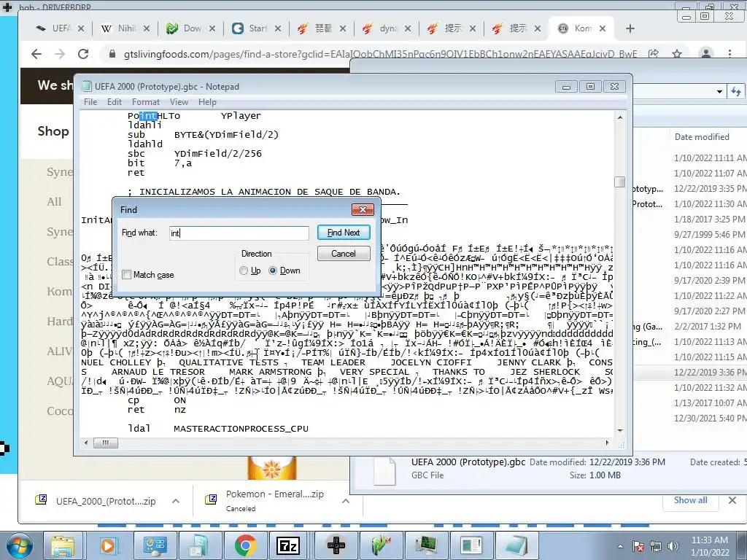Reload the page in Chrome
747x560 pixels.
(x=83, y=54)
